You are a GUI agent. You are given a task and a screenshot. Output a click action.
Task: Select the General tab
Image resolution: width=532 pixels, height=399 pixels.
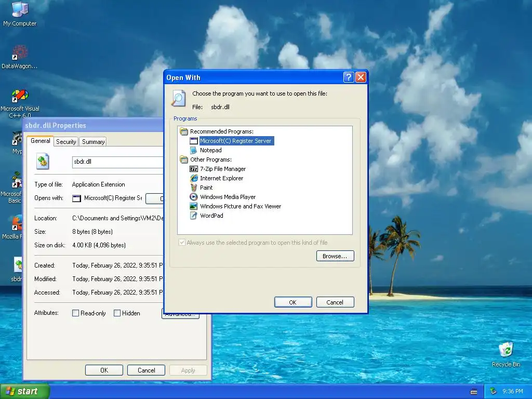(x=41, y=141)
